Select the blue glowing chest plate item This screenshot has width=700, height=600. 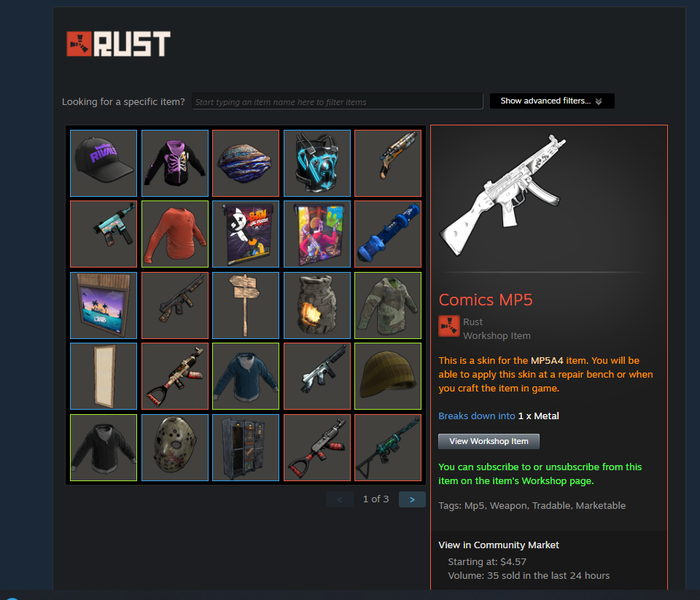click(317, 163)
